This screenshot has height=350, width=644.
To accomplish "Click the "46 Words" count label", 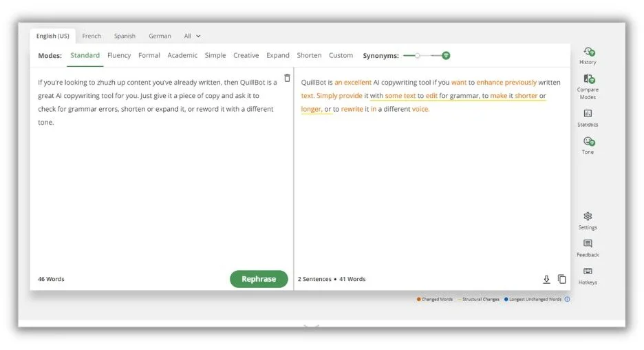I will [x=52, y=279].
